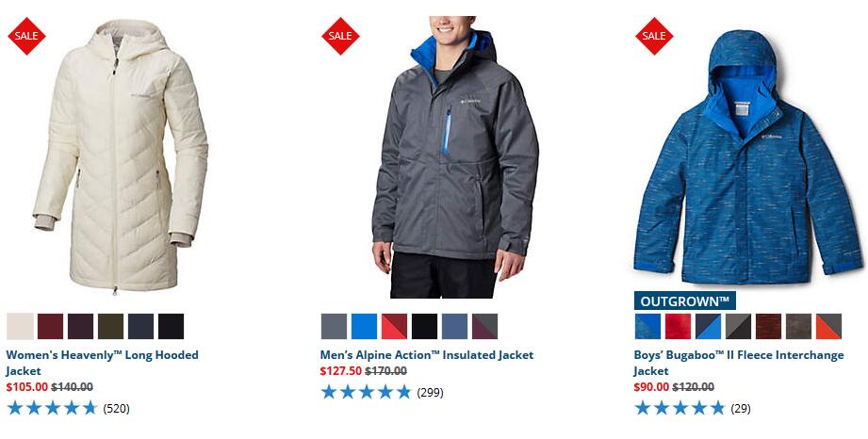Click the SALE badge on the women's jacket
868x439 pixels.
point(26,36)
